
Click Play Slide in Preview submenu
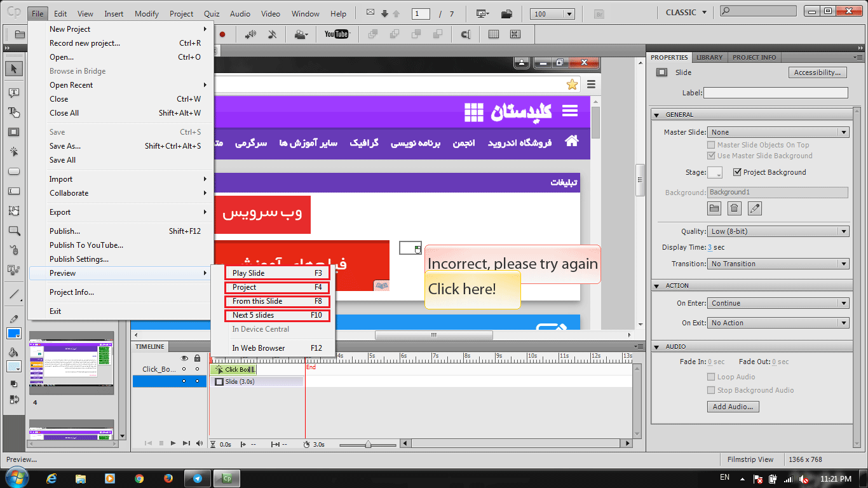point(278,273)
